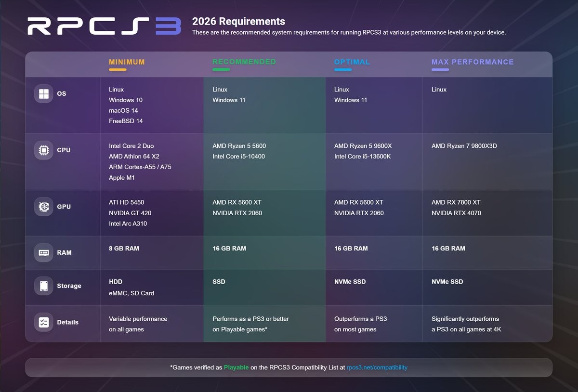Screen dimensions: 578x392
Task: Click the Details checklist icon
Action: click(x=43, y=322)
